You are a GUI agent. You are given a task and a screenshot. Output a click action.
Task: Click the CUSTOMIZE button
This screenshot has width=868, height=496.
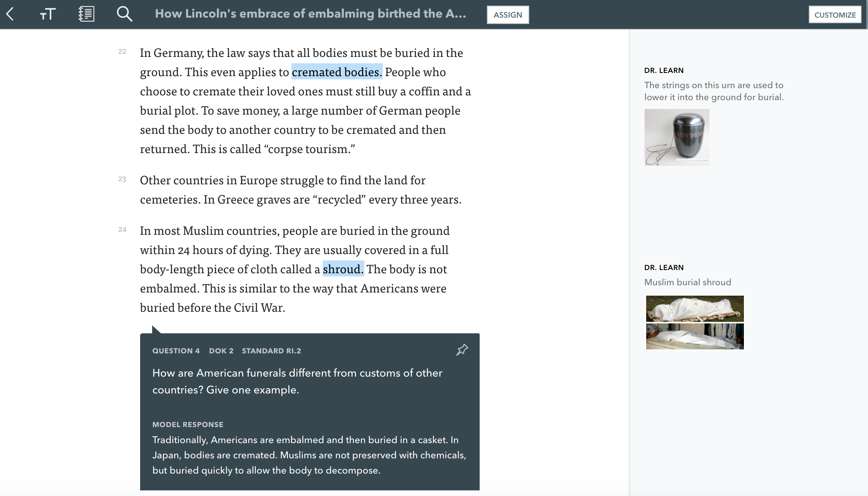click(x=835, y=15)
